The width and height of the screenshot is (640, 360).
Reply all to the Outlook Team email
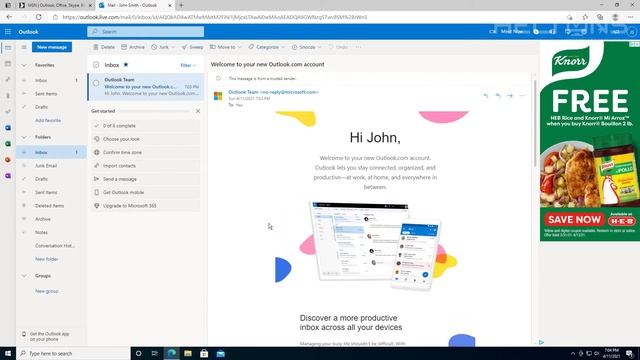click(498, 96)
